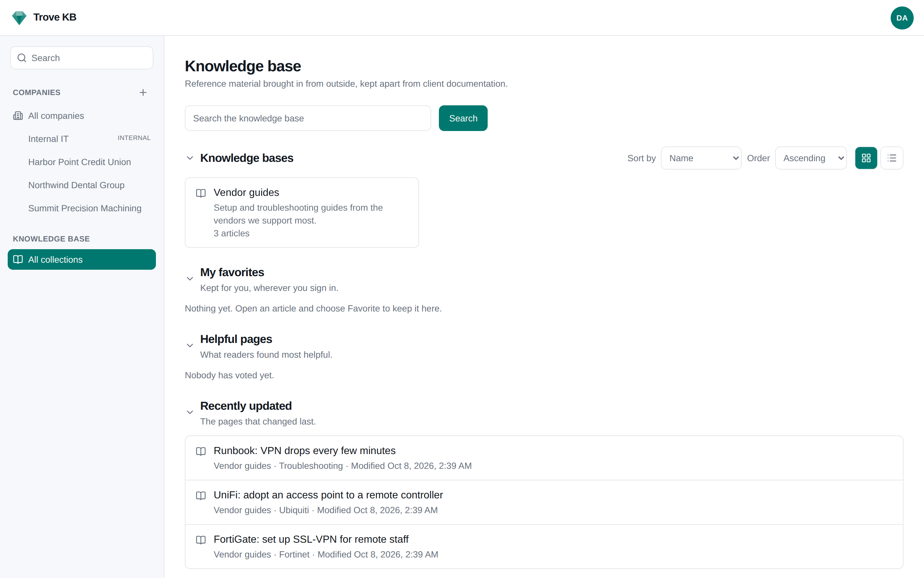Click the book icon in All collections
Image resolution: width=924 pixels, height=578 pixels.
click(x=18, y=259)
